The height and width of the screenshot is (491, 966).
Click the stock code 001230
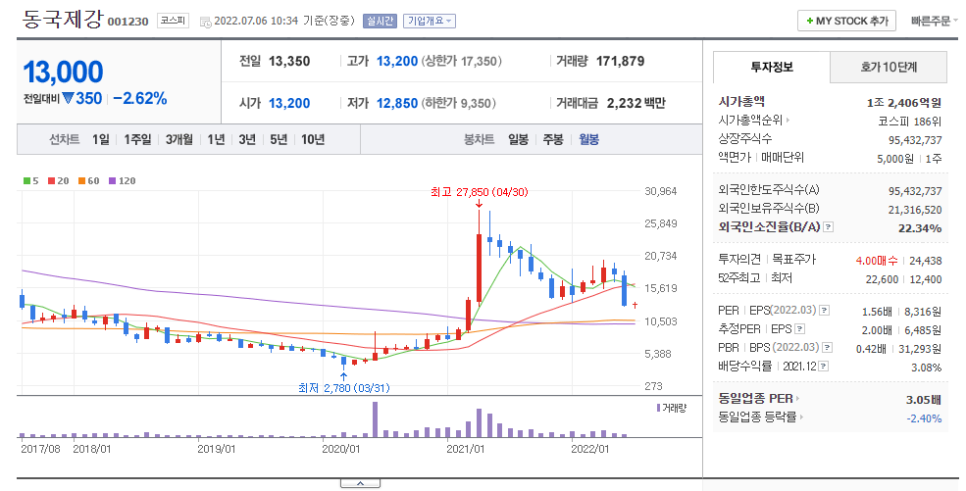128,22
